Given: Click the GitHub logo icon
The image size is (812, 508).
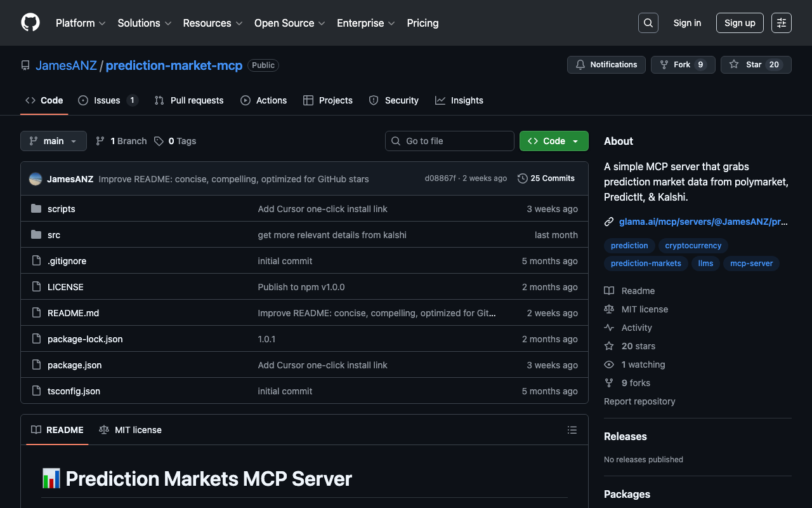Looking at the screenshot, I should [x=30, y=23].
